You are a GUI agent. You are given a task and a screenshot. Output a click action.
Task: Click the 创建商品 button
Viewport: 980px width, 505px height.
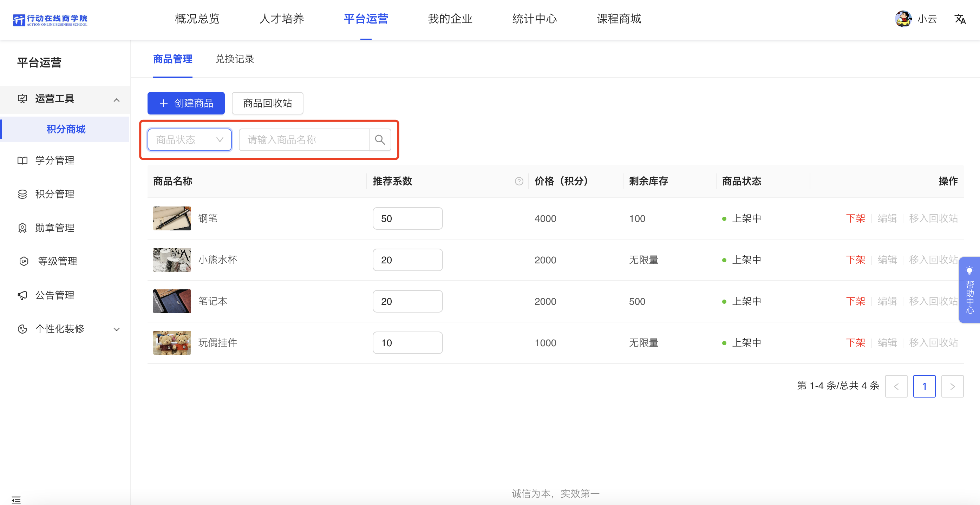tap(186, 103)
